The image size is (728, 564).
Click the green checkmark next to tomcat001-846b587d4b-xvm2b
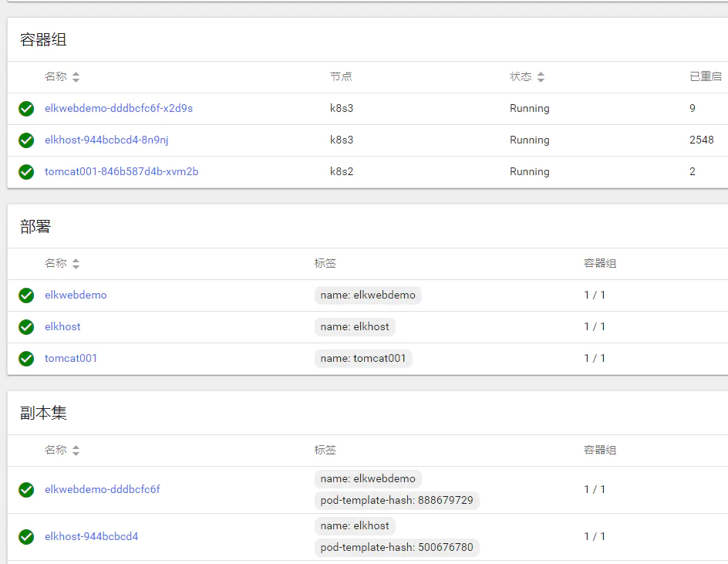[25, 171]
